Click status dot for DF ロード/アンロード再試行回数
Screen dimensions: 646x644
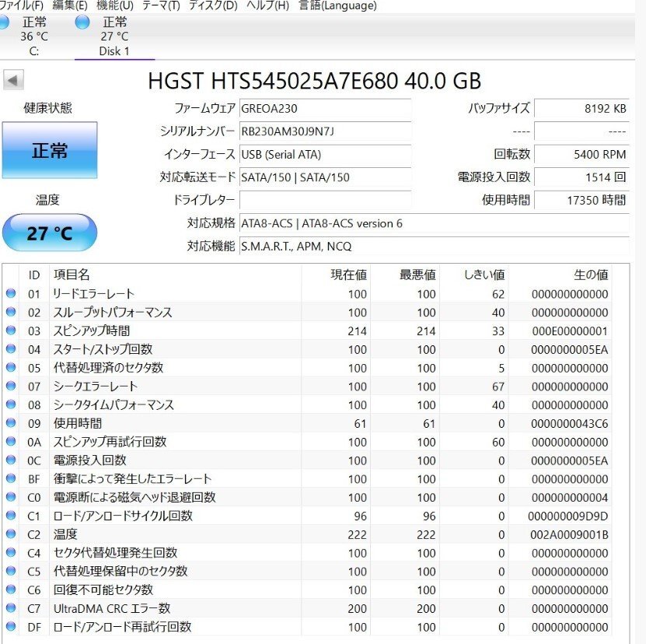(11, 626)
